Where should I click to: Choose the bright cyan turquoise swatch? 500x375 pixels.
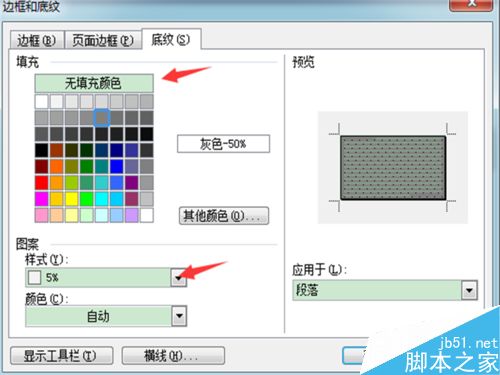point(102,199)
